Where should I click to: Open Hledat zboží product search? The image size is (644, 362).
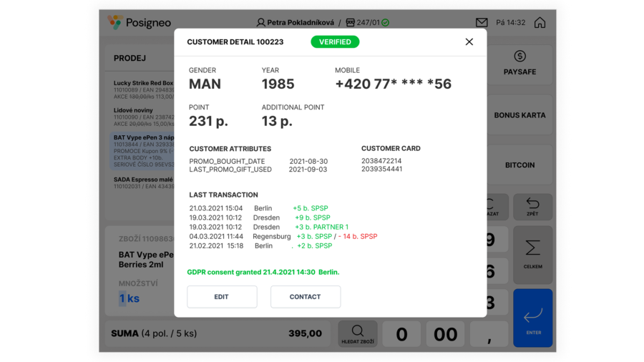click(x=357, y=334)
